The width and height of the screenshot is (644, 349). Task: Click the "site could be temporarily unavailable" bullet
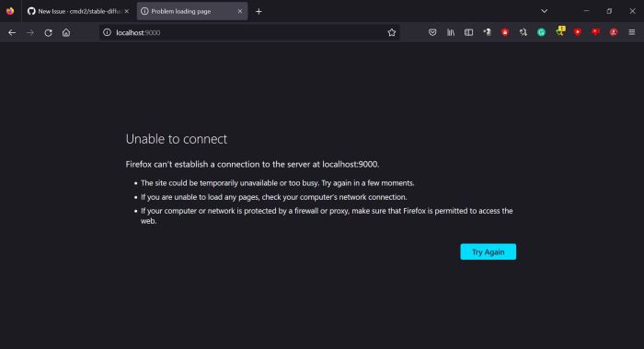point(277,183)
